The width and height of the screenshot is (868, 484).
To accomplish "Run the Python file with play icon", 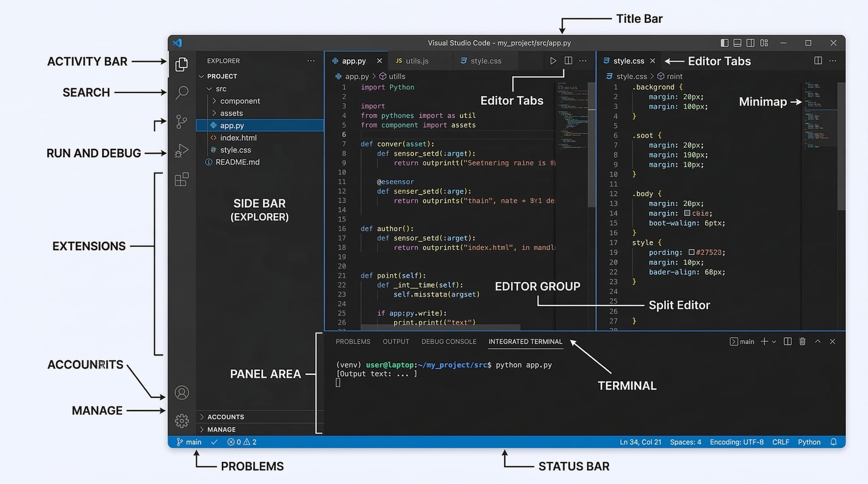I will [553, 61].
